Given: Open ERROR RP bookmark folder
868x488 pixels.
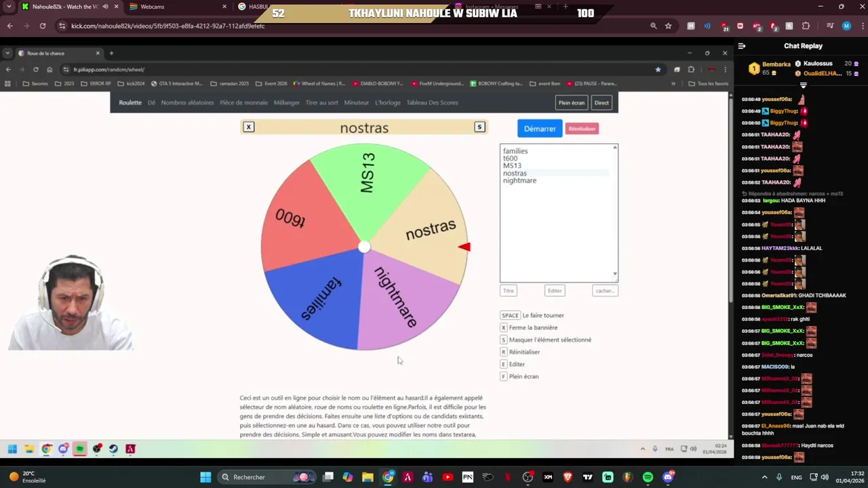Looking at the screenshot, I should point(96,83).
